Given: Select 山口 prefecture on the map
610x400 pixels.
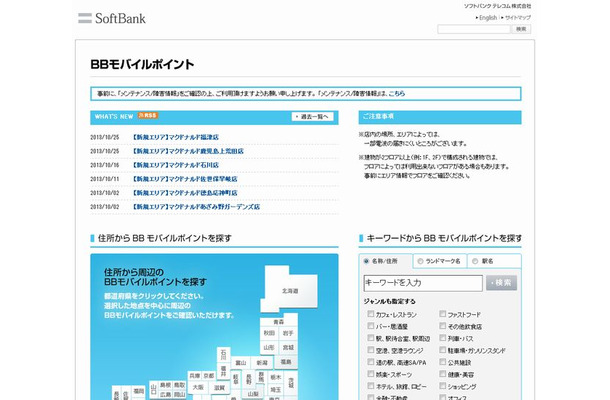Looking at the screenshot, I should point(153,390).
